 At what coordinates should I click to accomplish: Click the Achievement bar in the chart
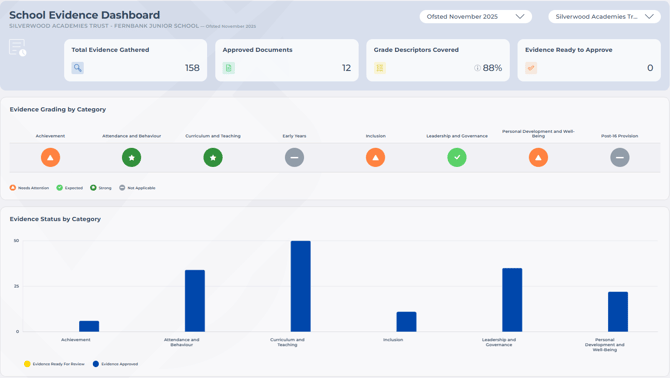89,326
